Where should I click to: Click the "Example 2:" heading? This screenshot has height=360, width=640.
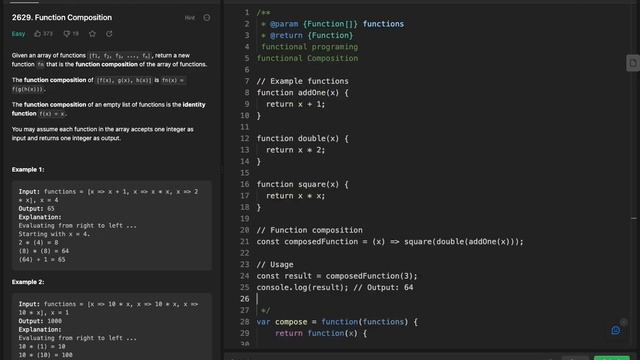[x=28, y=282]
